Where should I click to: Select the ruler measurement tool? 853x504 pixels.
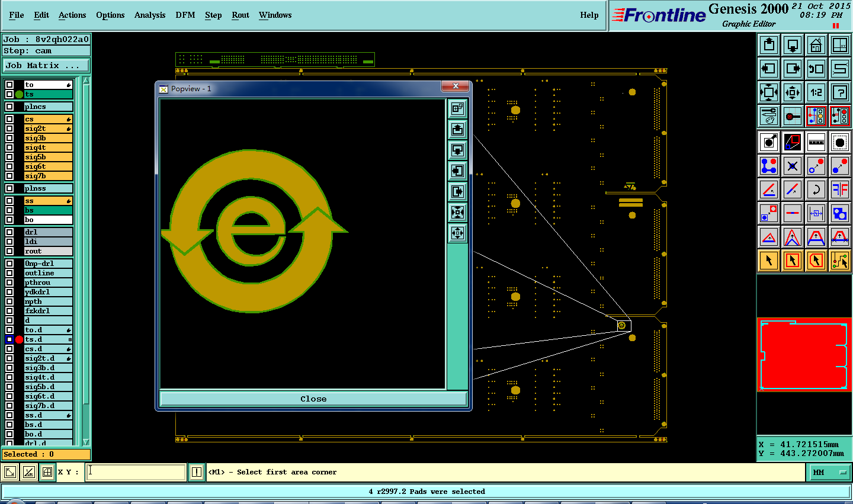(x=816, y=142)
